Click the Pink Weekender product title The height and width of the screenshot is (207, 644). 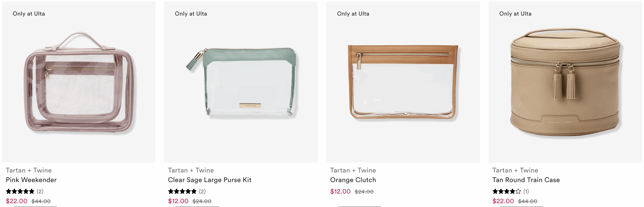(x=31, y=180)
